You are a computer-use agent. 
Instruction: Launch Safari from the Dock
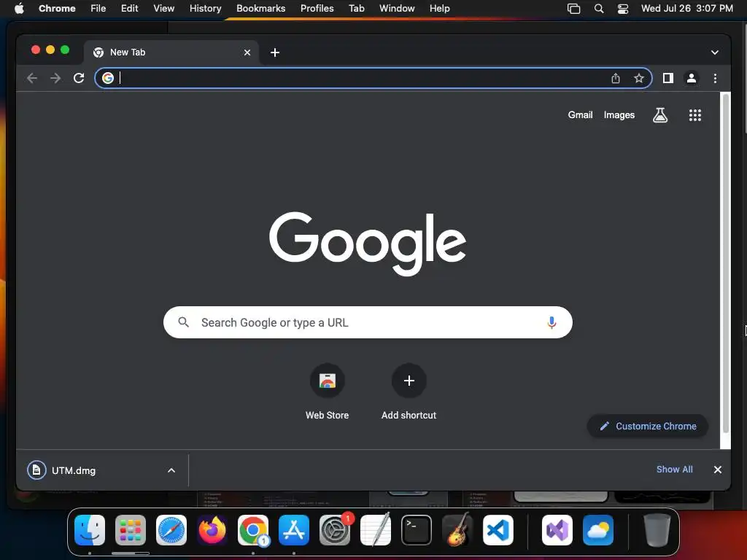click(171, 530)
